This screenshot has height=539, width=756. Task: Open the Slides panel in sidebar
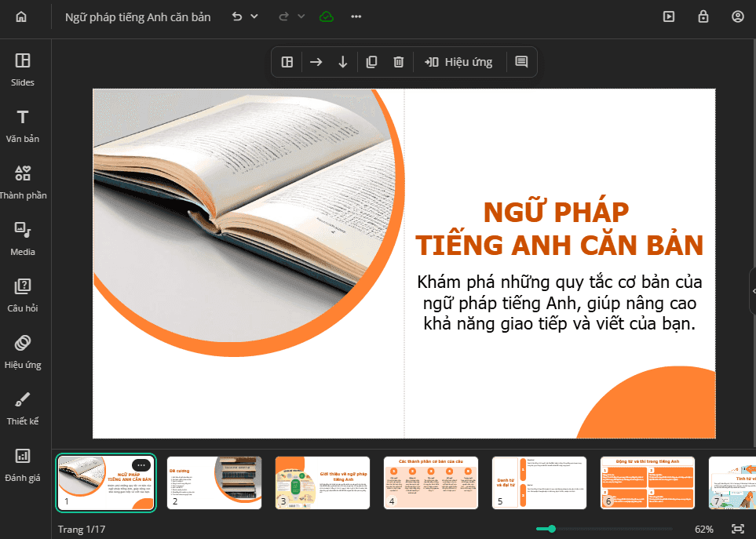tap(23, 70)
